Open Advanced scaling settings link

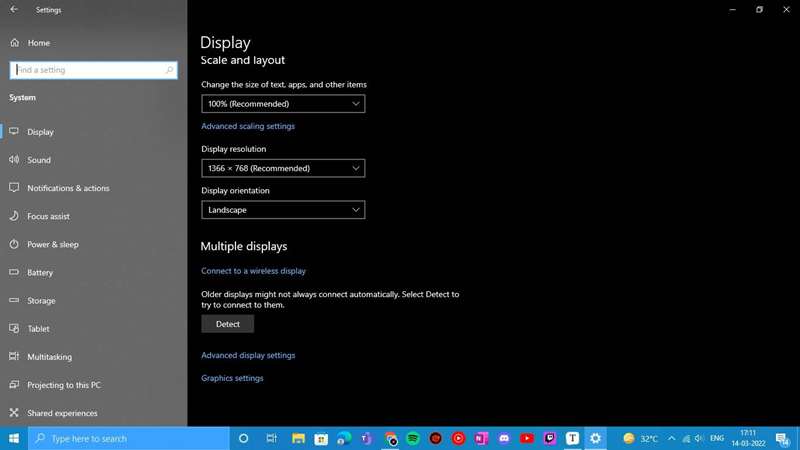coord(248,127)
